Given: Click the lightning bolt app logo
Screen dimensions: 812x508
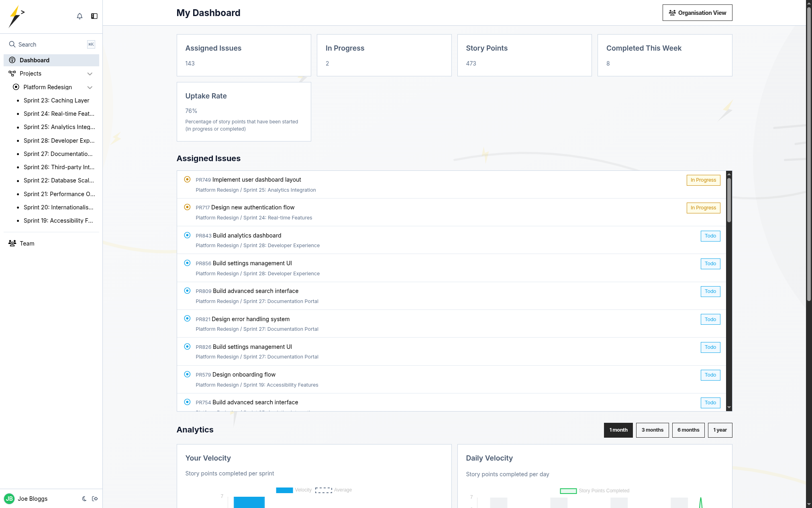Looking at the screenshot, I should tap(16, 16).
